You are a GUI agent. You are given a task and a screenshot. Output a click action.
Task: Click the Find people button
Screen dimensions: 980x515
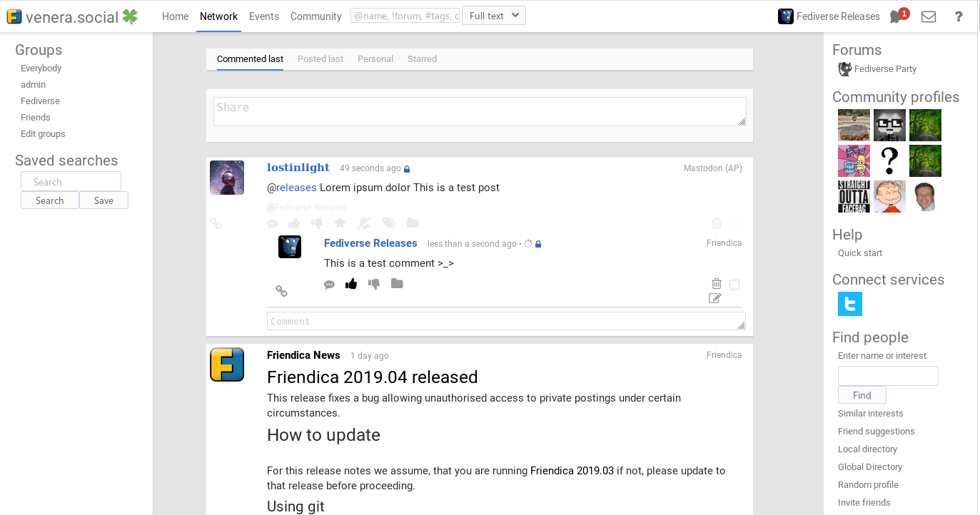tap(862, 395)
